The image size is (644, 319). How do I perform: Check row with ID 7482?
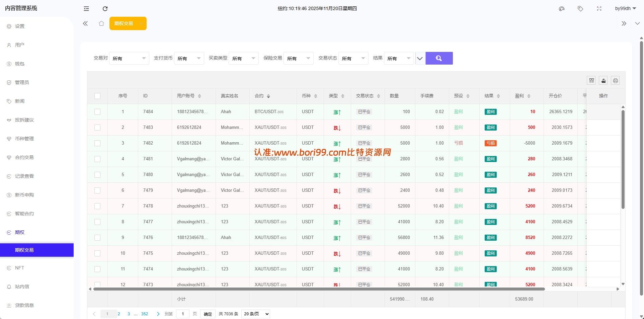click(97, 143)
